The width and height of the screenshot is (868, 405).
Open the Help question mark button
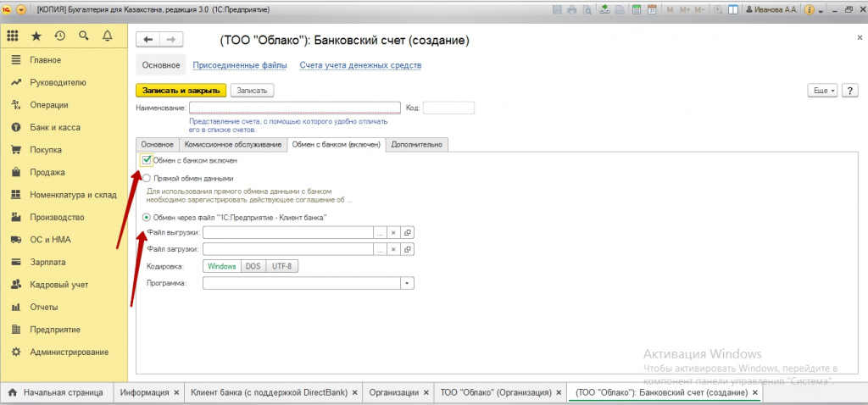(849, 91)
